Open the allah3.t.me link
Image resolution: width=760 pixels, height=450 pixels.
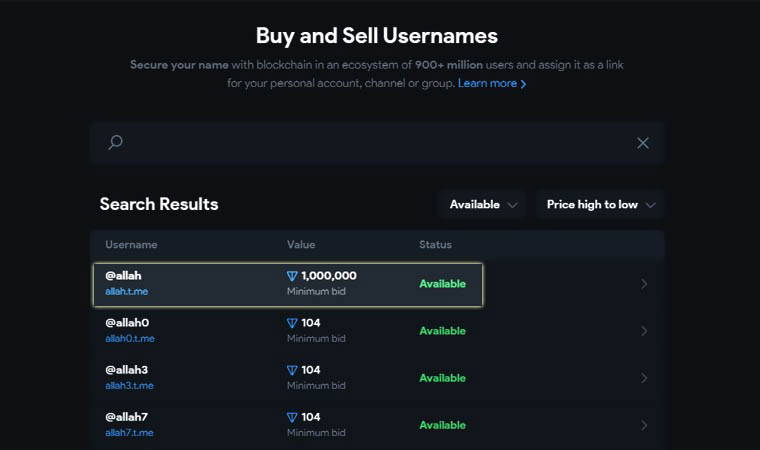(x=130, y=386)
